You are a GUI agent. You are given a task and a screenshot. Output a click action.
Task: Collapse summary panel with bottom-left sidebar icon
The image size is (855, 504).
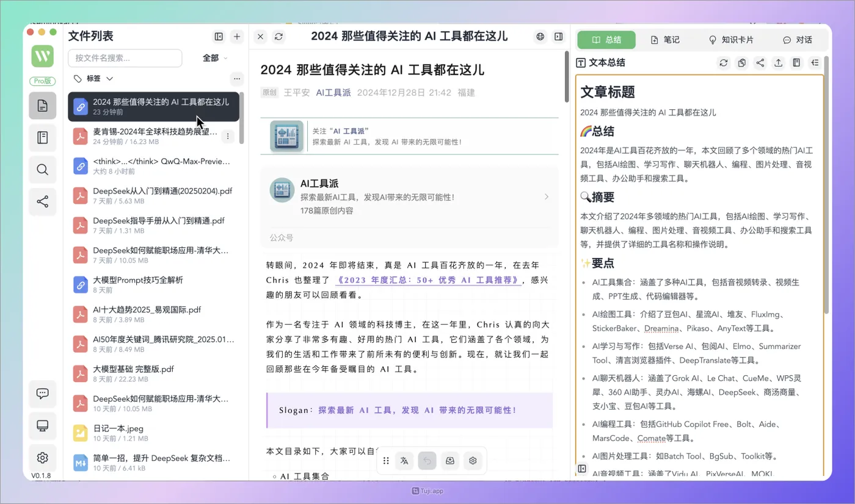(x=582, y=469)
